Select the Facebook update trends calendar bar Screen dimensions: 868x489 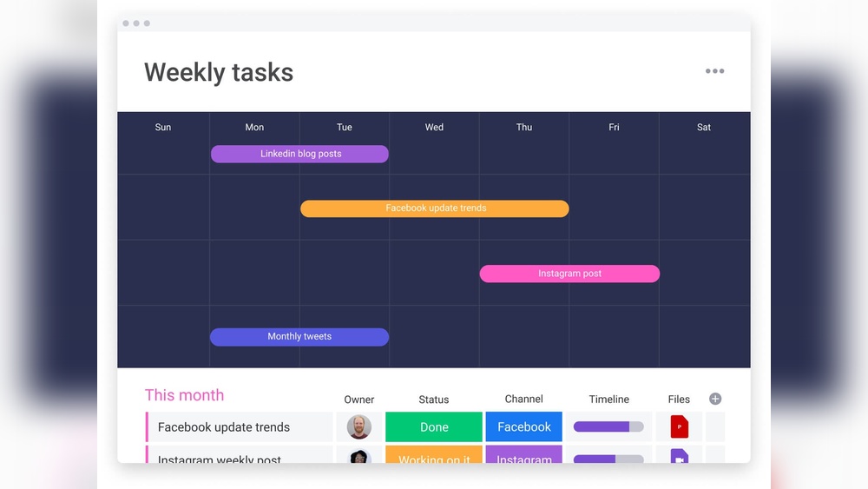[435, 208]
